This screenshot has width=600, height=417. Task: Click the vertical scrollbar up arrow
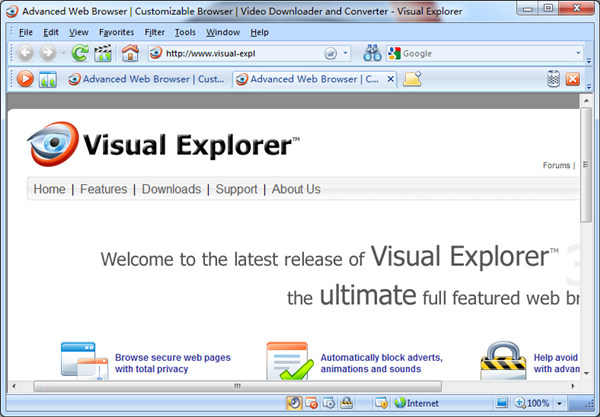(x=586, y=101)
